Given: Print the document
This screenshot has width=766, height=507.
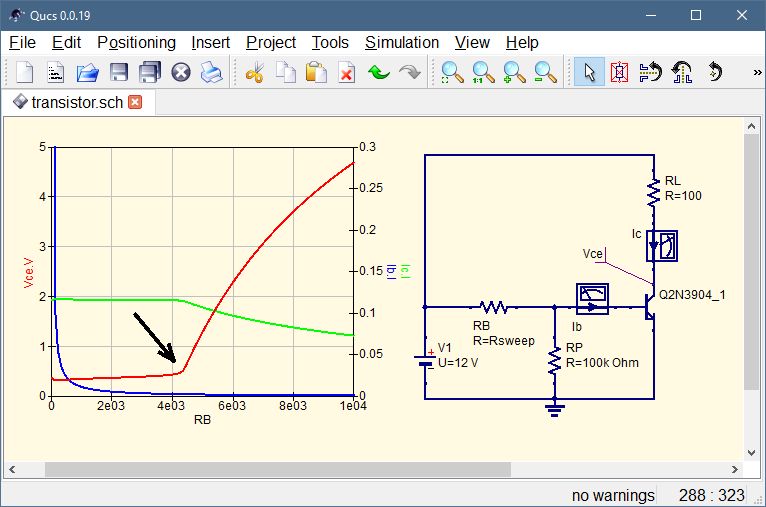Looking at the screenshot, I should click(212, 73).
